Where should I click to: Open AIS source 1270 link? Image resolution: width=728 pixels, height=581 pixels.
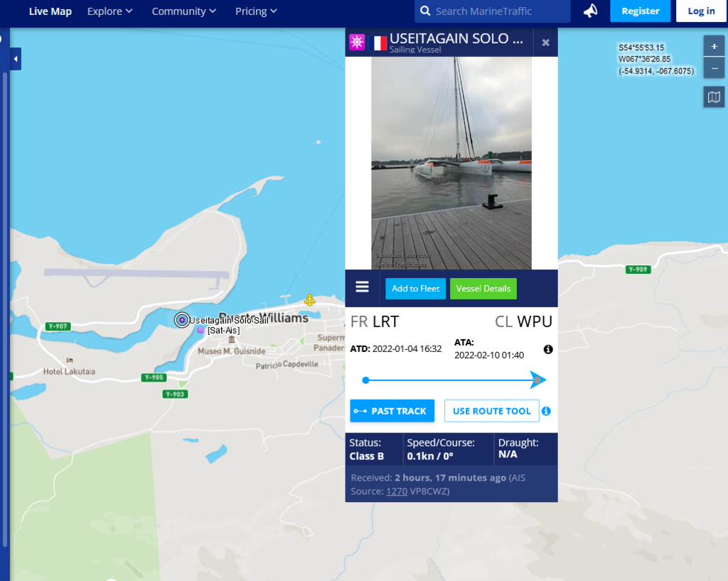tap(397, 491)
